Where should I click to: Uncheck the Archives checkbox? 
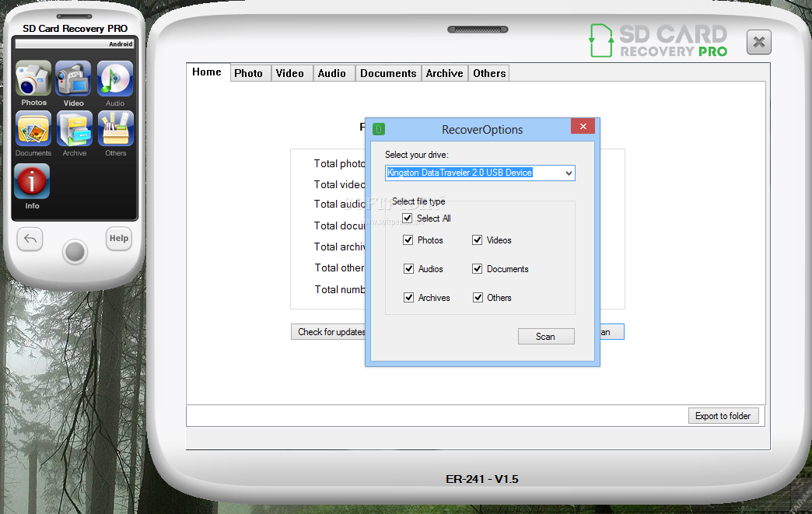(x=408, y=297)
